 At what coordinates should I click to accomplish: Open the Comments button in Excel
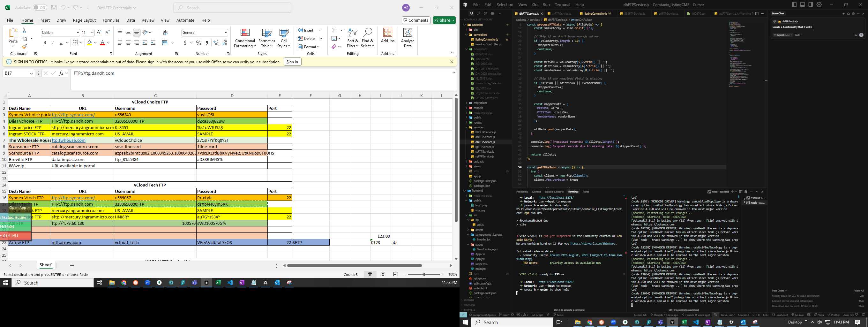pos(416,20)
